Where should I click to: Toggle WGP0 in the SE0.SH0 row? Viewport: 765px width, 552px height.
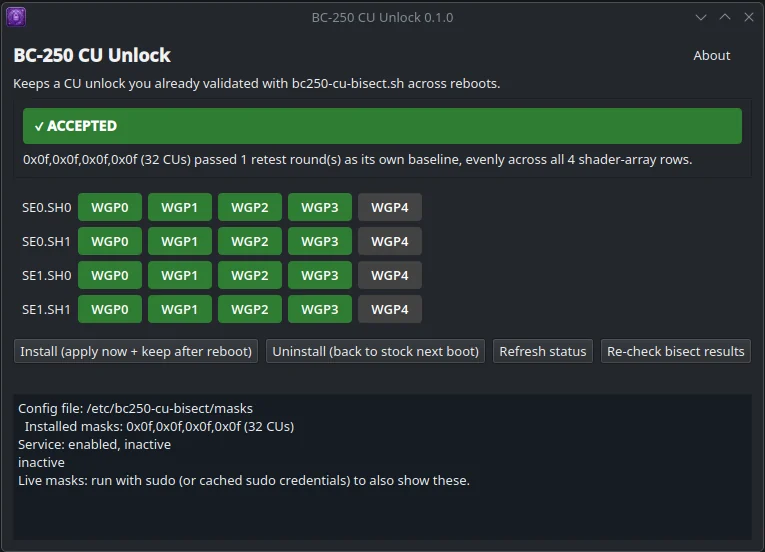pyautogui.click(x=110, y=207)
